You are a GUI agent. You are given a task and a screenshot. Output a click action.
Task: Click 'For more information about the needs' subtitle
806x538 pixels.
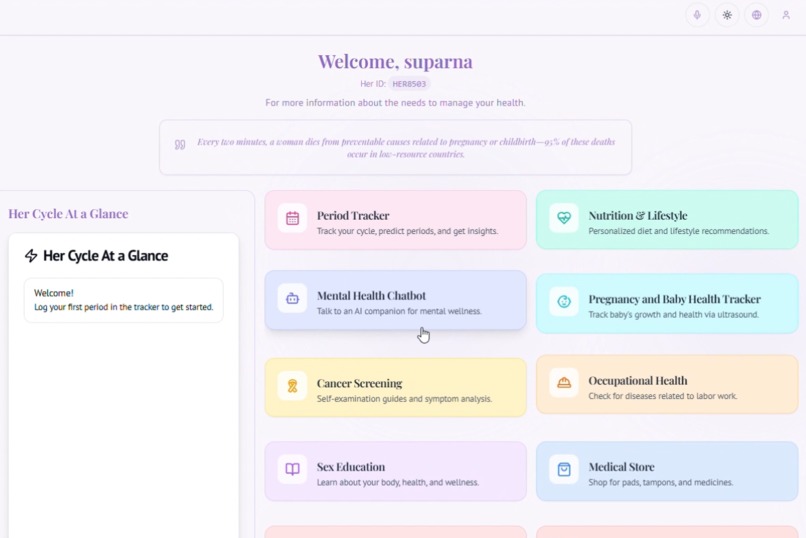[395, 103]
